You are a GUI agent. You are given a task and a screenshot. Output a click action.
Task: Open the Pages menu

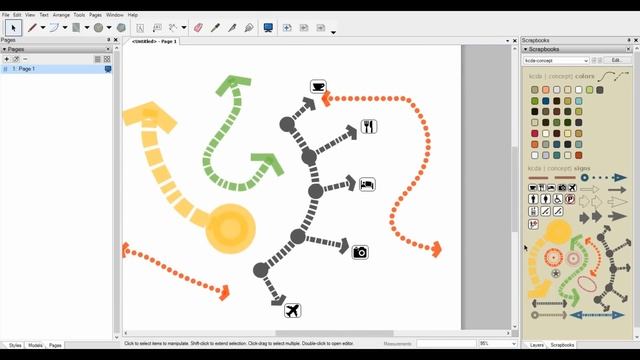pyautogui.click(x=95, y=15)
